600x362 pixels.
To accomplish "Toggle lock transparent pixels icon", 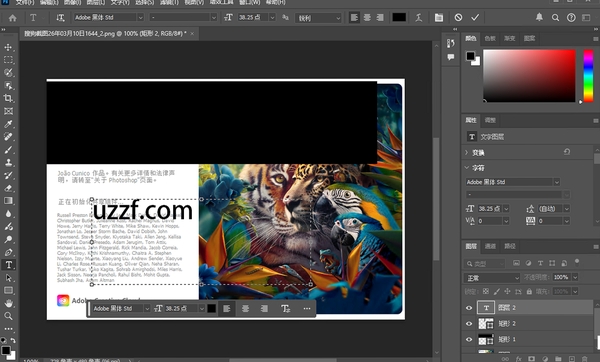I will tap(486, 292).
